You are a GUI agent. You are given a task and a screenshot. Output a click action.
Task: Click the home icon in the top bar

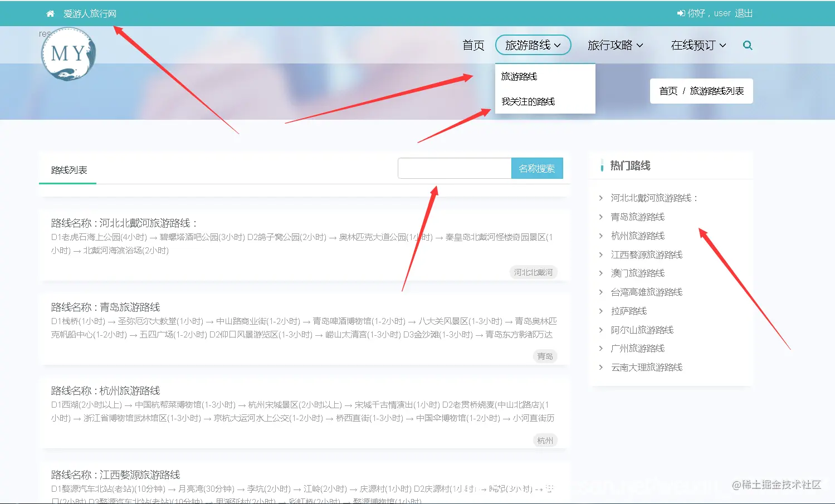coord(50,13)
